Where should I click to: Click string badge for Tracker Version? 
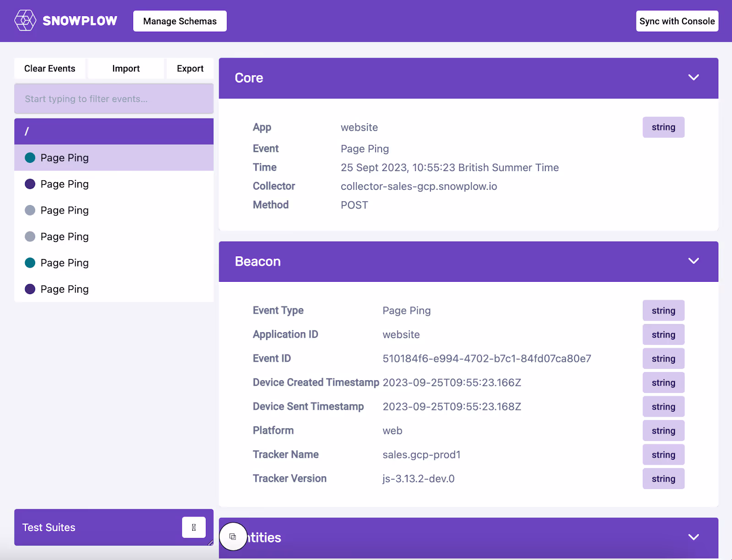(x=663, y=479)
